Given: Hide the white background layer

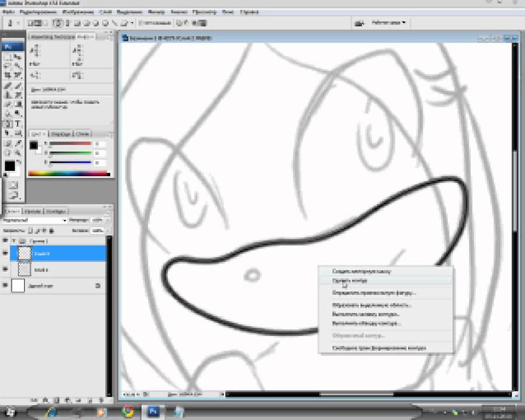Looking at the screenshot, I should [x=5, y=285].
